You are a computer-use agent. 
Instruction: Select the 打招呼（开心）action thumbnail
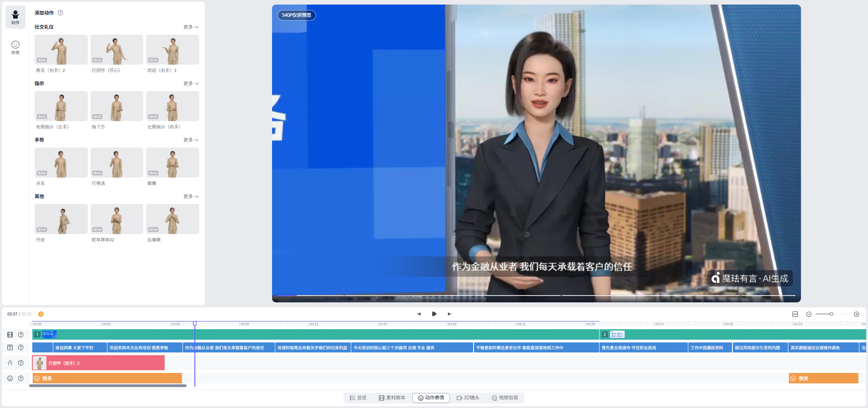pyautogui.click(x=117, y=50)
